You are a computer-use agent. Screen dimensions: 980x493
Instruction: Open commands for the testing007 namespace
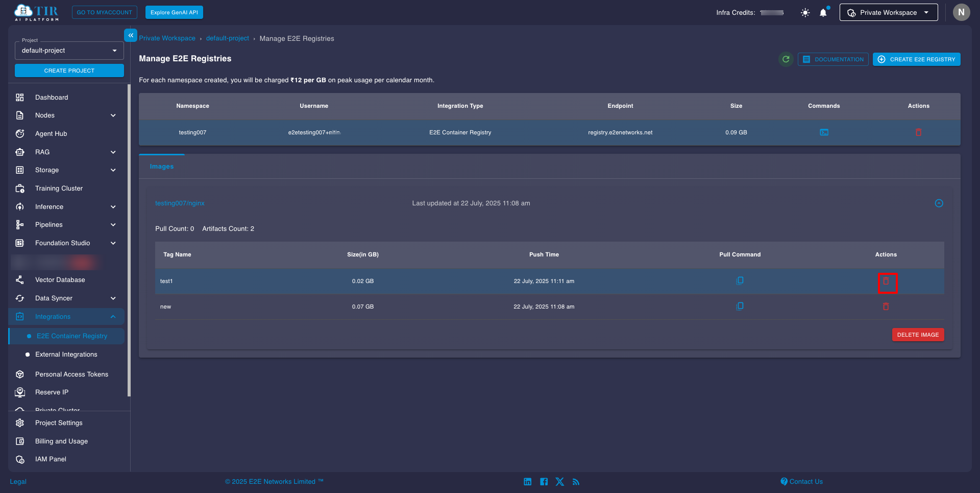[824, 132]
